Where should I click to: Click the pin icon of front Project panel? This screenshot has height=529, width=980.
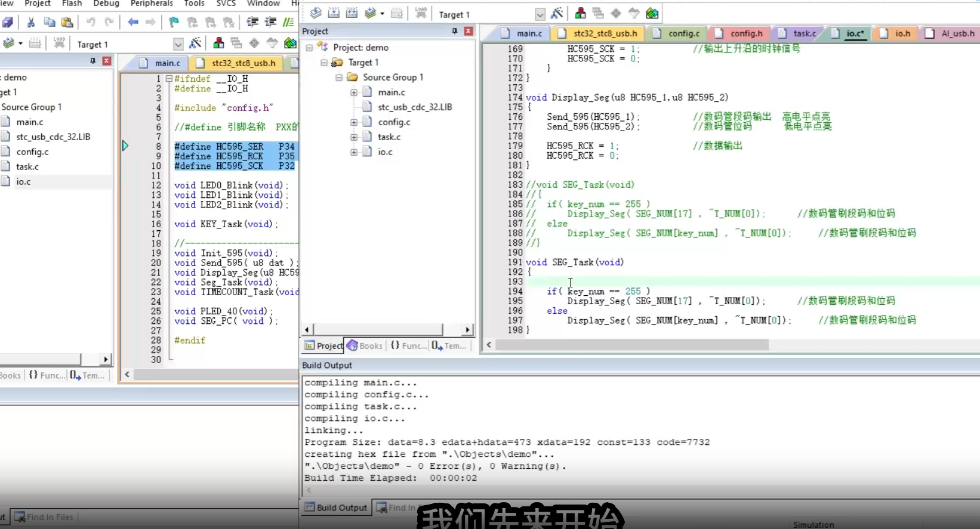point(455,31)
